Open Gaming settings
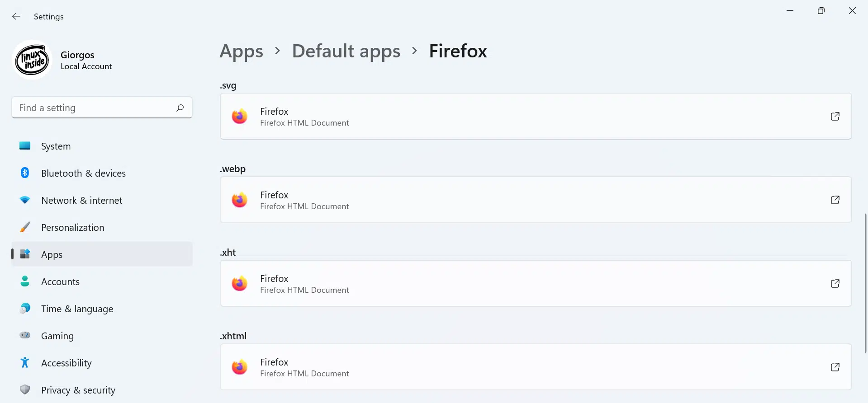The width and height of the screenshot is (868, 403). [102, 336]
